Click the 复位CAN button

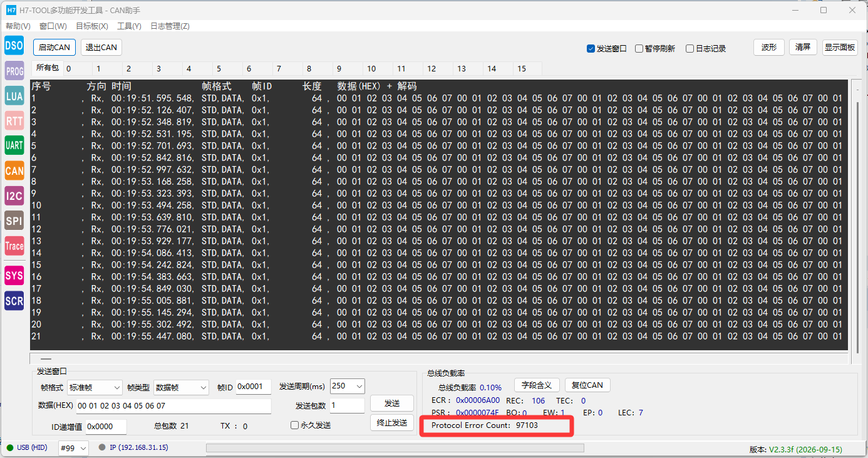(x=587, y=385)
